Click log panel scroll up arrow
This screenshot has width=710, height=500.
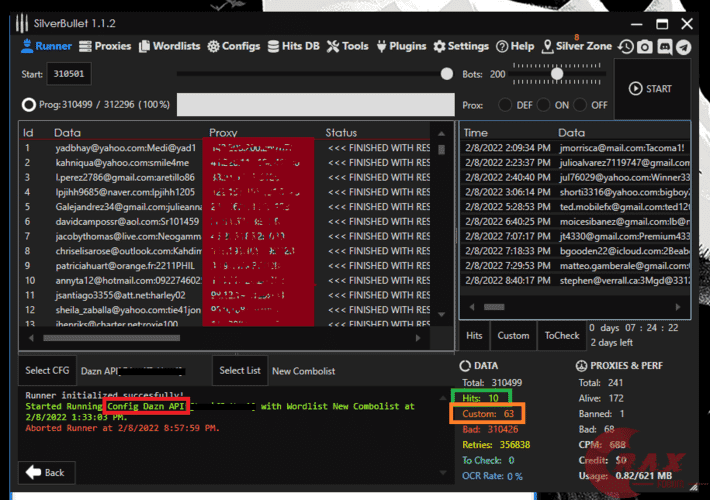443,398
